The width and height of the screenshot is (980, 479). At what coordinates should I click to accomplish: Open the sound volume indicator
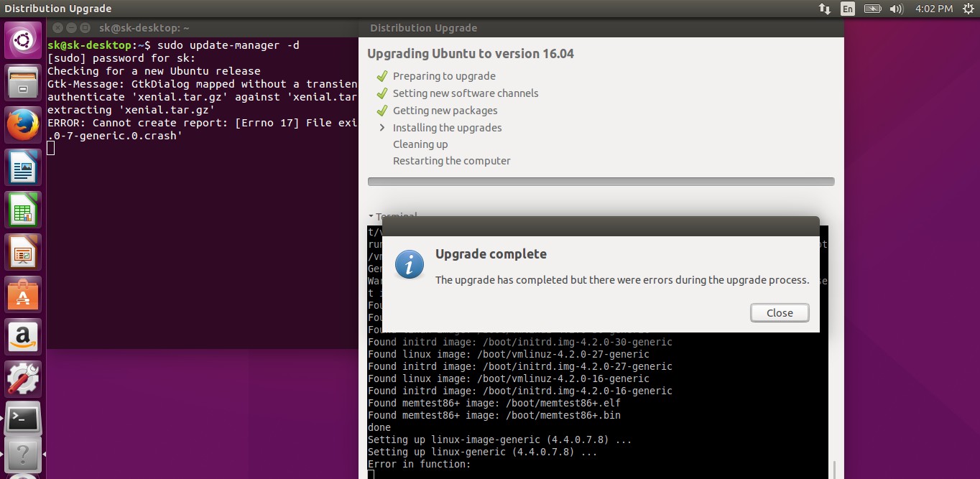click(896, 9)
